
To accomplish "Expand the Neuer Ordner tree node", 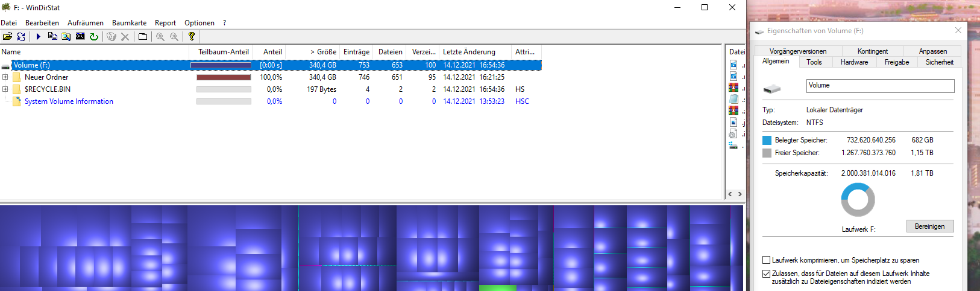I will [x=5, y=77].
